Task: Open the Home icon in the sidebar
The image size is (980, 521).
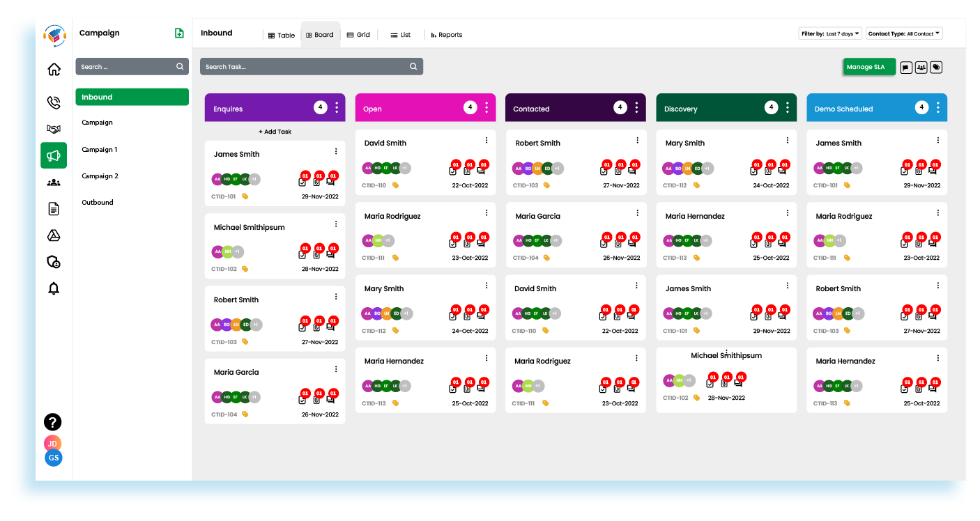Action: pos(54,70)
